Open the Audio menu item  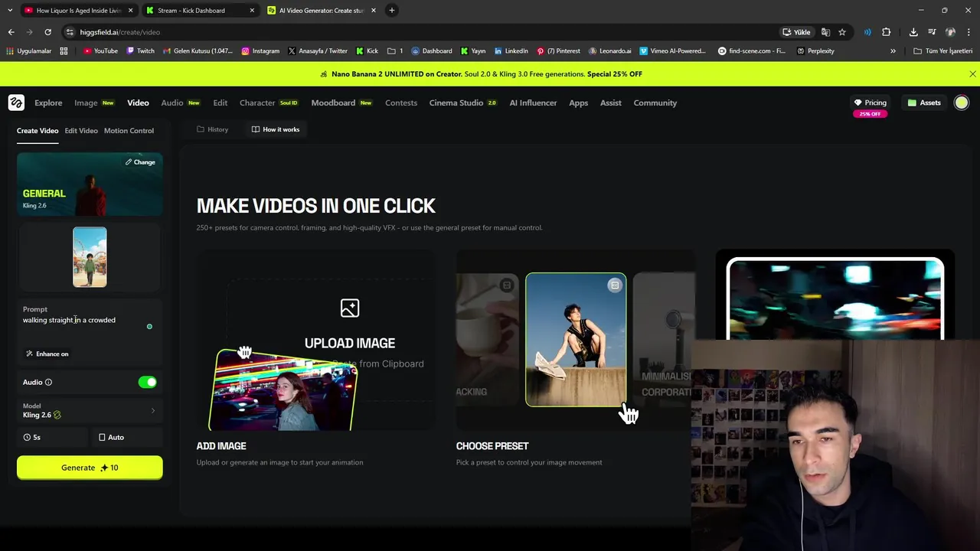coord(181,103)
